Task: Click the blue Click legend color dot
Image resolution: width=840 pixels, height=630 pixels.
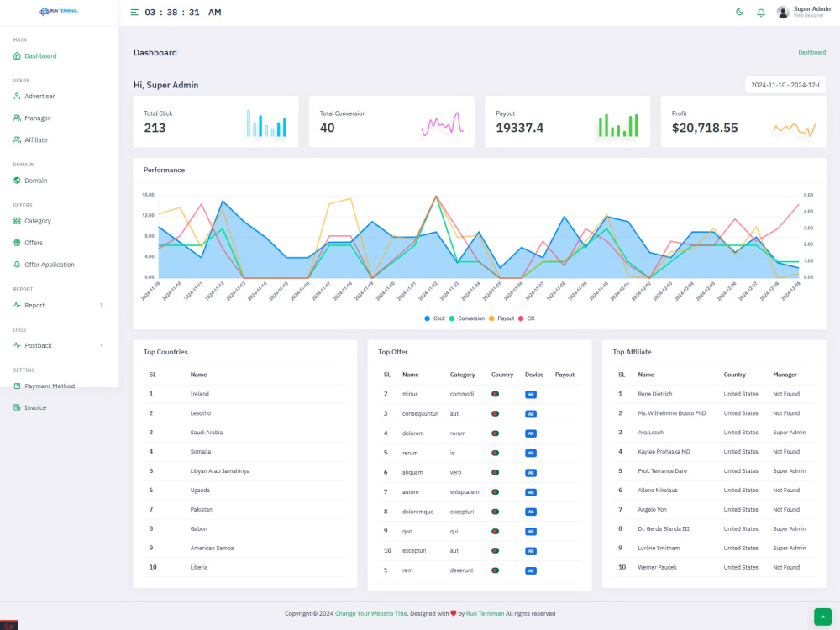Action: [427, 318]
